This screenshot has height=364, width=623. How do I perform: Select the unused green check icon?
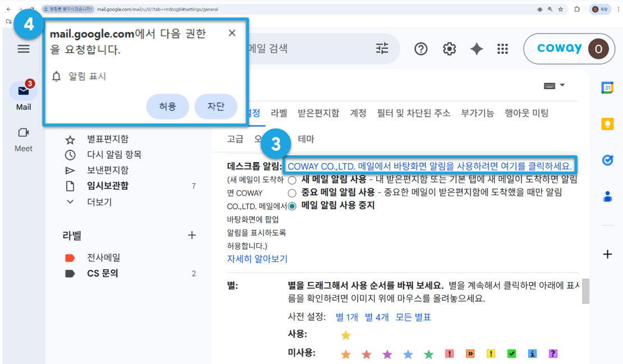[512, 354]
